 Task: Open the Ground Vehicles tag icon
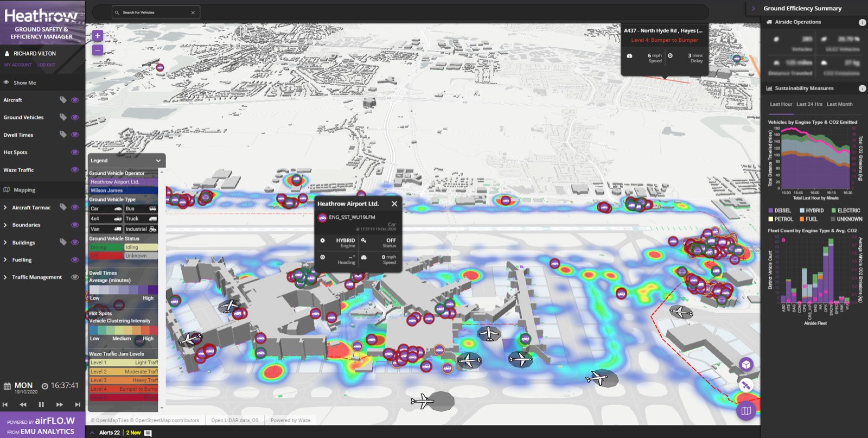pyautogui.click(x=63, y=117)
